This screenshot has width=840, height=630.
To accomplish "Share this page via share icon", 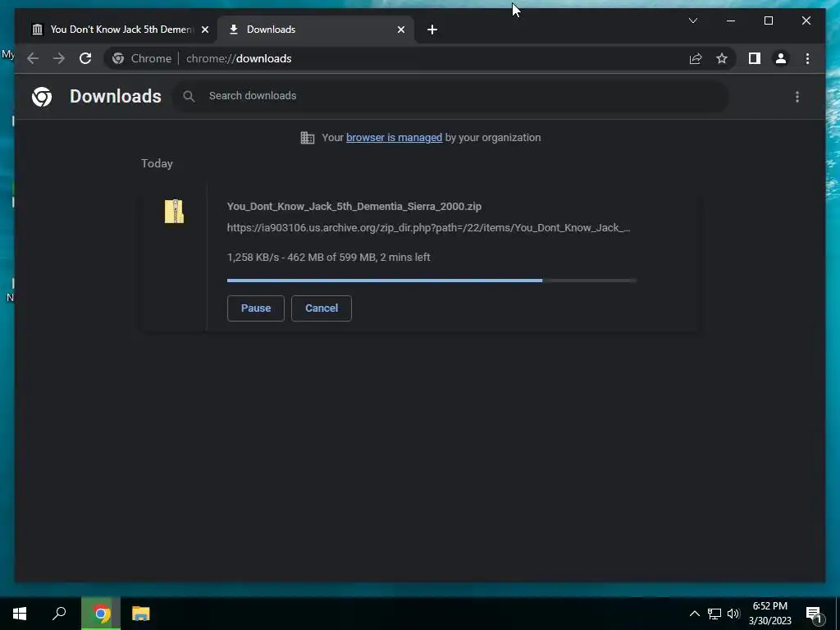I will (696, 58).
